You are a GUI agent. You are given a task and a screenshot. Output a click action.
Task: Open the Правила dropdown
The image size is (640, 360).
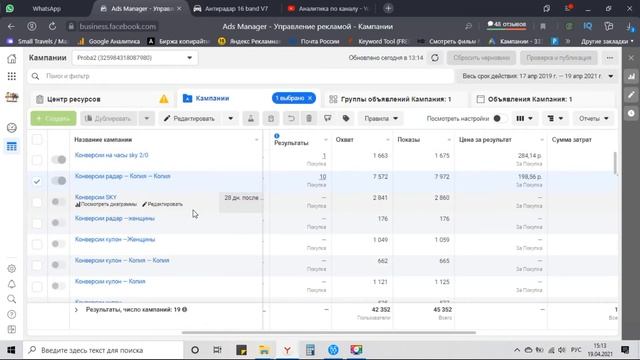(x=380, y=118)
